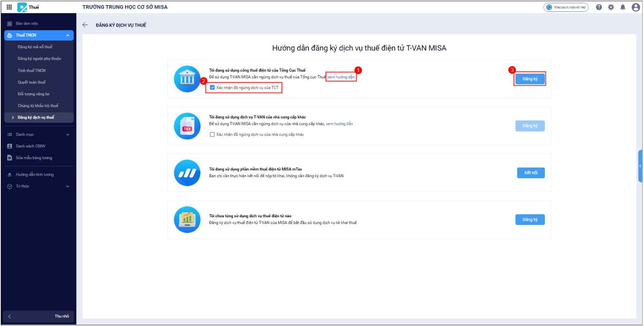
Task: Click the Thuế TNCN menu icon
Action: coord(9,35)
